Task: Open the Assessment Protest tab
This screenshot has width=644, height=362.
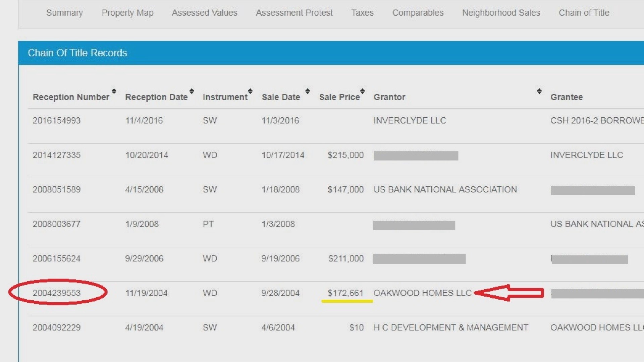Action: (x=294, y=13)
